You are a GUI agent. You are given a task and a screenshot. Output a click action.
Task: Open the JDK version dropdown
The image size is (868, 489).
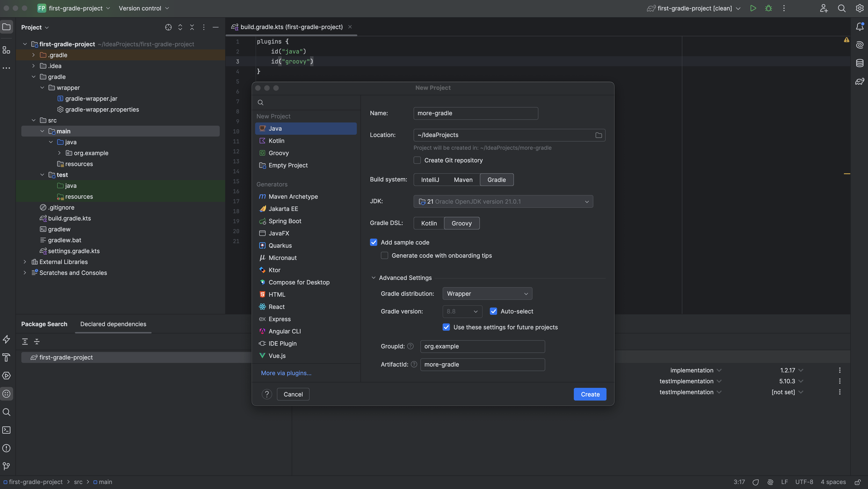[x=503, y=201]
